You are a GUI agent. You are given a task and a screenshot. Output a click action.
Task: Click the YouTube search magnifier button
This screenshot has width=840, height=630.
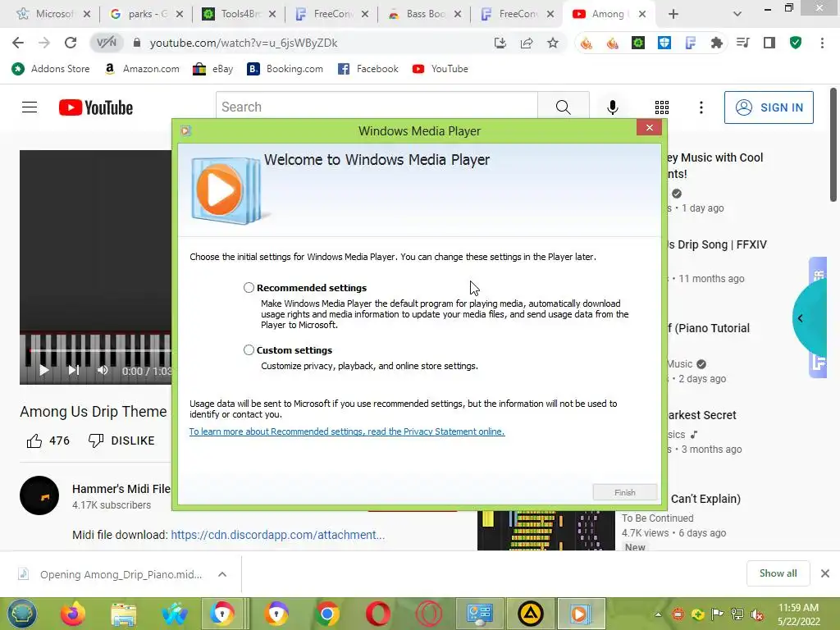(x=563, y=107)
